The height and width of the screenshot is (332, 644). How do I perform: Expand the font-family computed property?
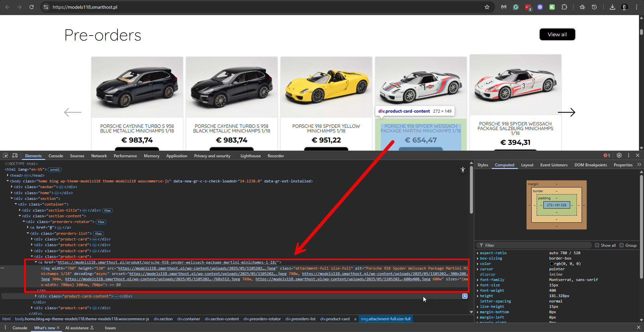pyautogui.click(x=478, y=280)
